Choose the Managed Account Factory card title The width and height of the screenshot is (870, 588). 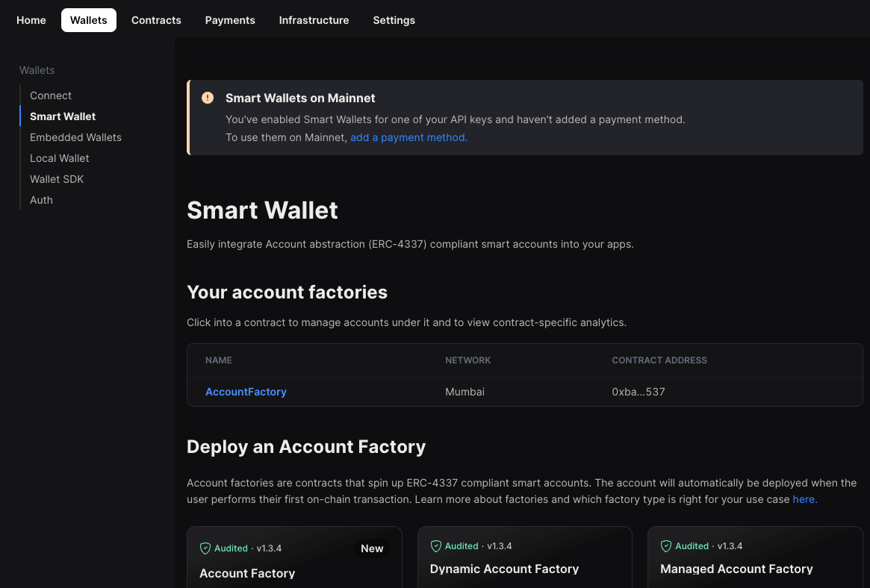[736, 569]
